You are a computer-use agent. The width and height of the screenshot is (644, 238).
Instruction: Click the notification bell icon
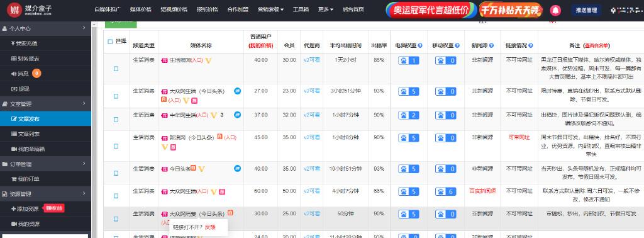555,11
